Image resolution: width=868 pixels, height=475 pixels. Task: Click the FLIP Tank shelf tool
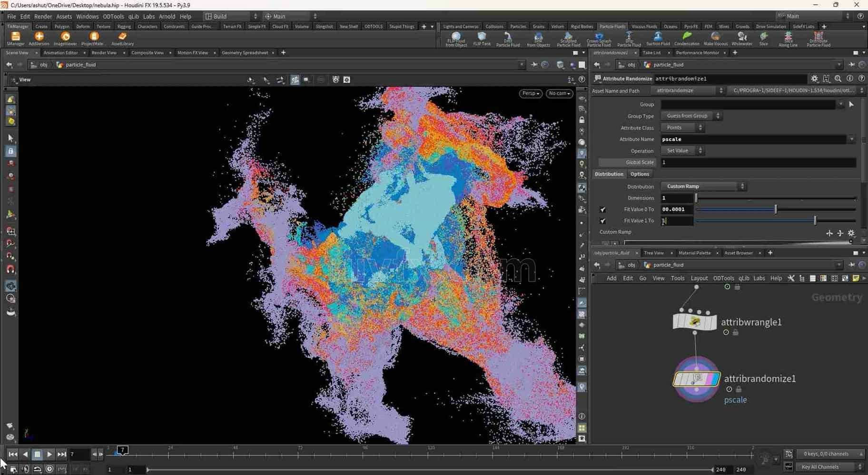482,39
